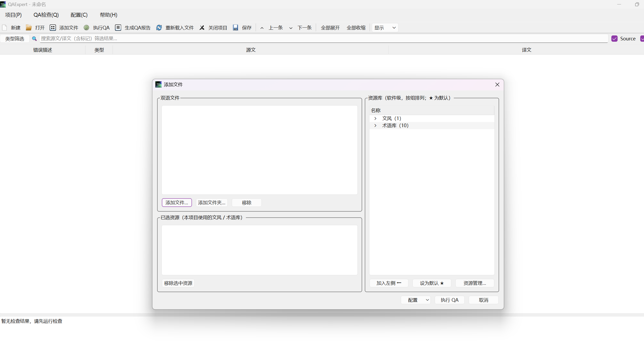The width and height of the screenshot is (644, 364).
Task: Click the 类型筛选 button
Action: click(15, 39)
